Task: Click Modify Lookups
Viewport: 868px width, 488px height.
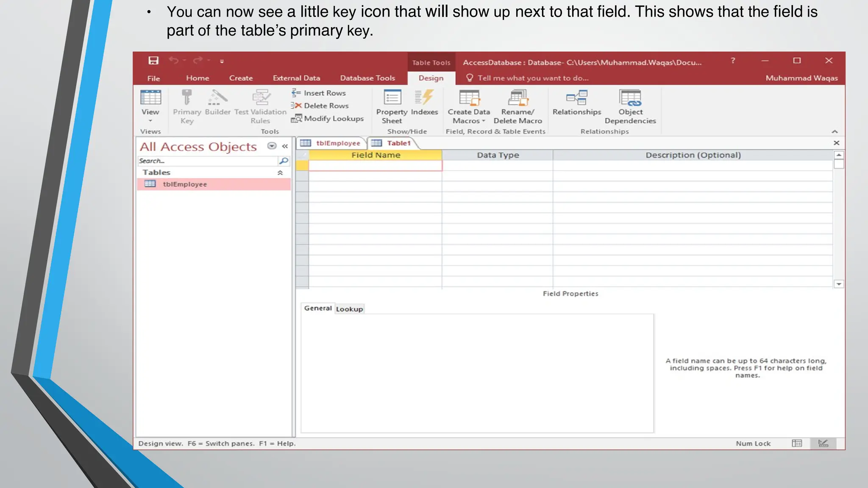Action: click(328, 119)
